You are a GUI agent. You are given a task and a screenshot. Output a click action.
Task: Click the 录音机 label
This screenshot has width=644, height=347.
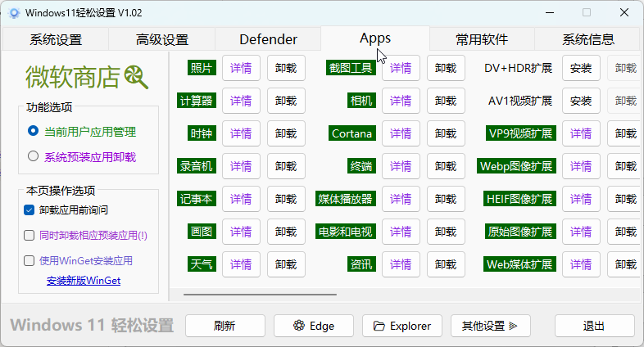click(197, 166)
